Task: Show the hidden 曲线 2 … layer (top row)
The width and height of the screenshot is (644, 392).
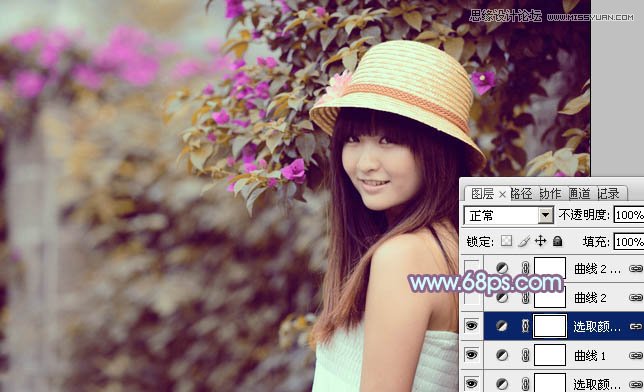Action: tap(472, 268)
